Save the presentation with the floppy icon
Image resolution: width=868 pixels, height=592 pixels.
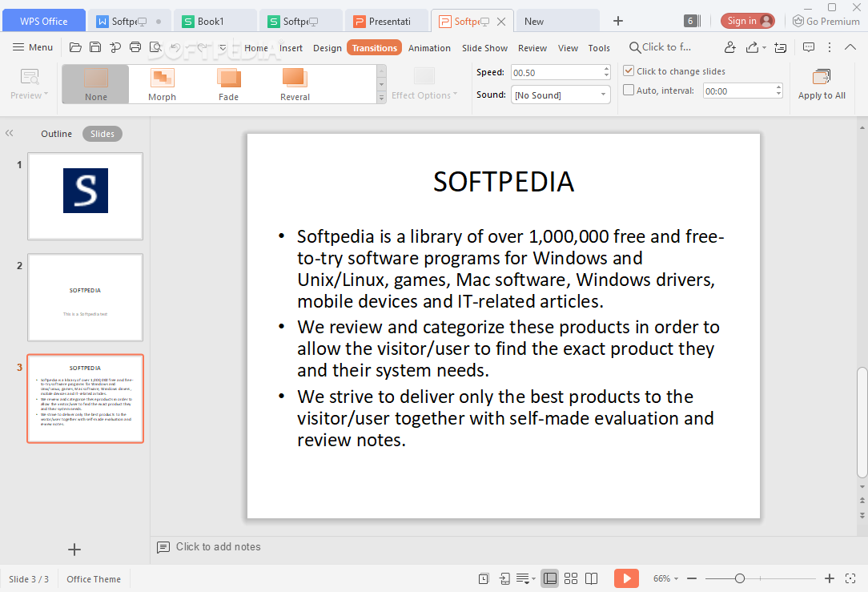pos(95,47)
